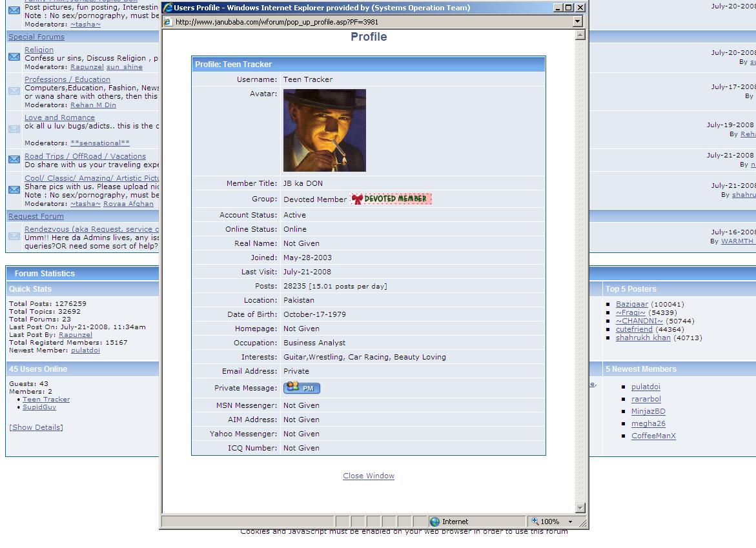
Task: Open Road Trips / OffRoad / Vacations forum
Action: pyautogui.click(x=85, y=156)
